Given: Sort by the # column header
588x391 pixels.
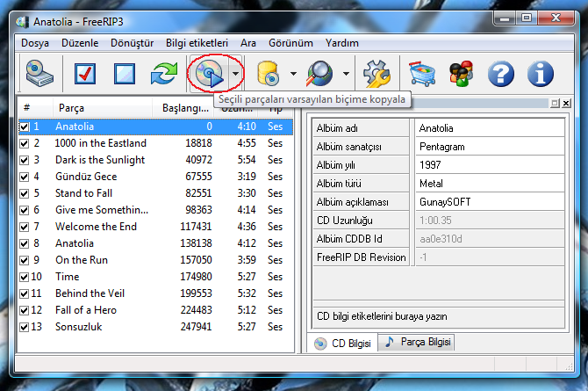Looking at the screenshot, I should coord(36,108).
